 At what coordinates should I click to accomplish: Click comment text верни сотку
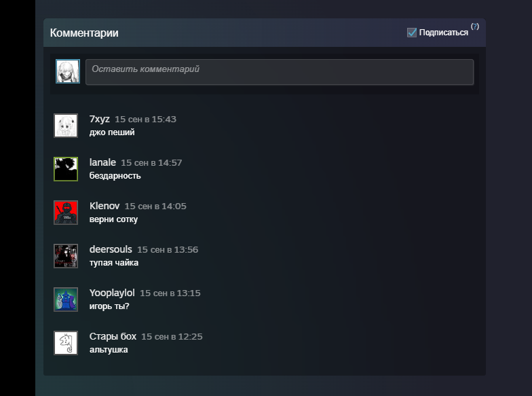point(113,219)
